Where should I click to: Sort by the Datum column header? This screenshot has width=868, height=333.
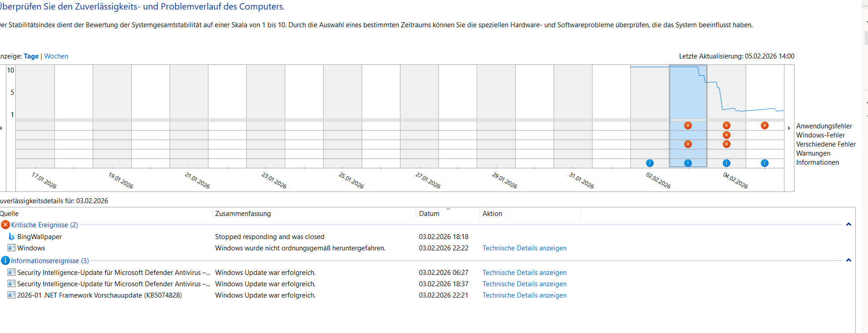pyautogui.click(x=448, y=214)
